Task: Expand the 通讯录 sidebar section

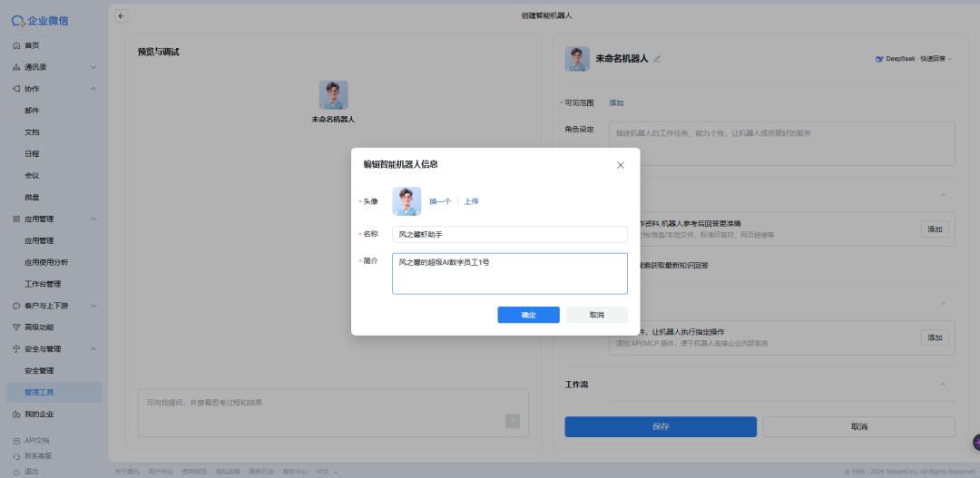Action: pos(93,67)
